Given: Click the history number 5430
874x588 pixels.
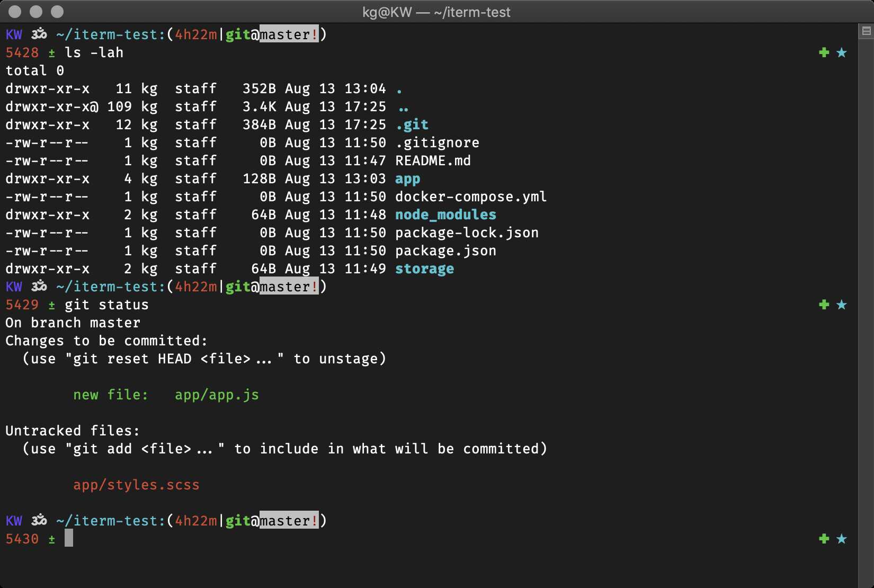Looking at the screenshot, I should tap(22, 539).
